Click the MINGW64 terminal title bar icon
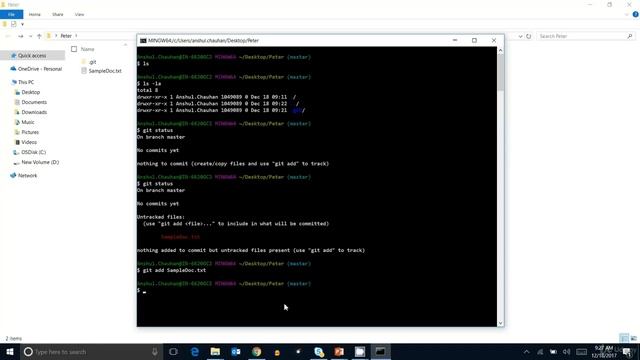This screenshot has width=640, height=360. [143, 41]
